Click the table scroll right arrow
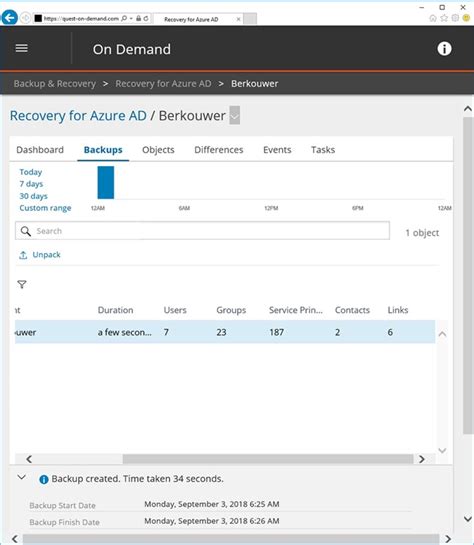 [x=422, y=459]
